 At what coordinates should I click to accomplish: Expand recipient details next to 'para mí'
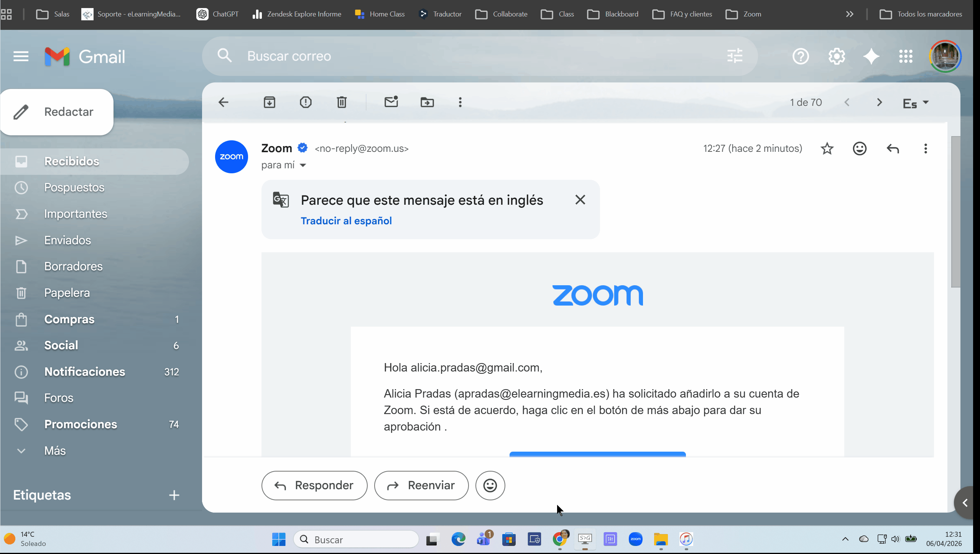(303, 165)
